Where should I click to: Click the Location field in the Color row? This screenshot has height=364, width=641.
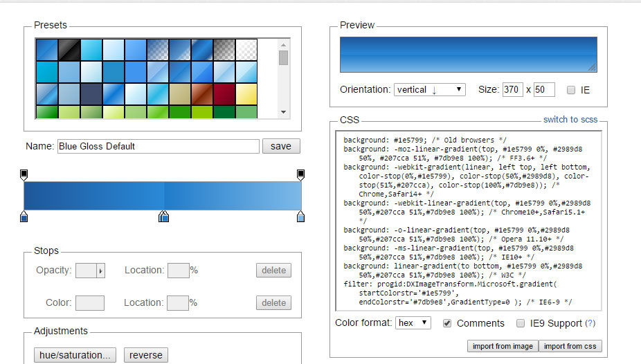[x=178, y=303]
